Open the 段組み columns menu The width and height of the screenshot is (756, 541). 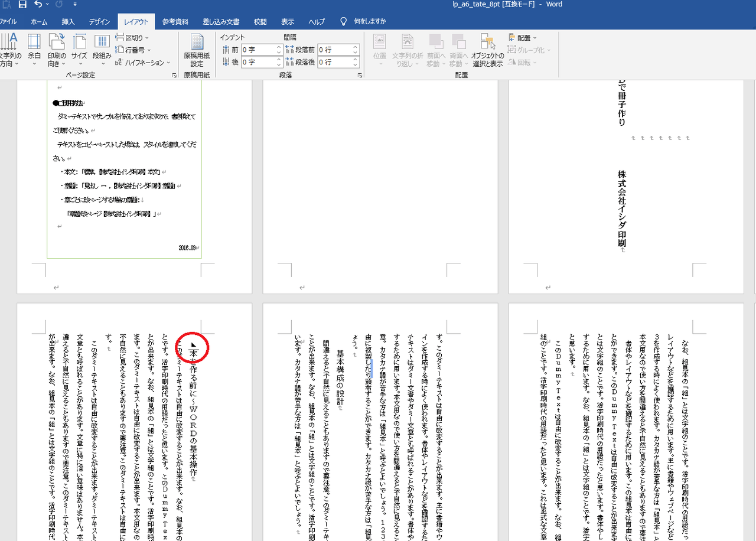(102, 50)
